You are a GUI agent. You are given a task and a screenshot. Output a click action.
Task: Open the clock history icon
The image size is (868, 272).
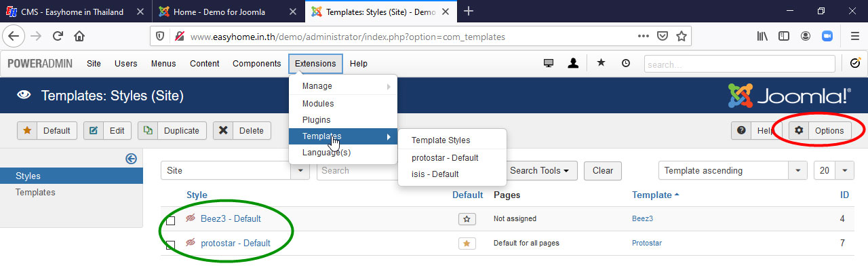click(625, 63)
